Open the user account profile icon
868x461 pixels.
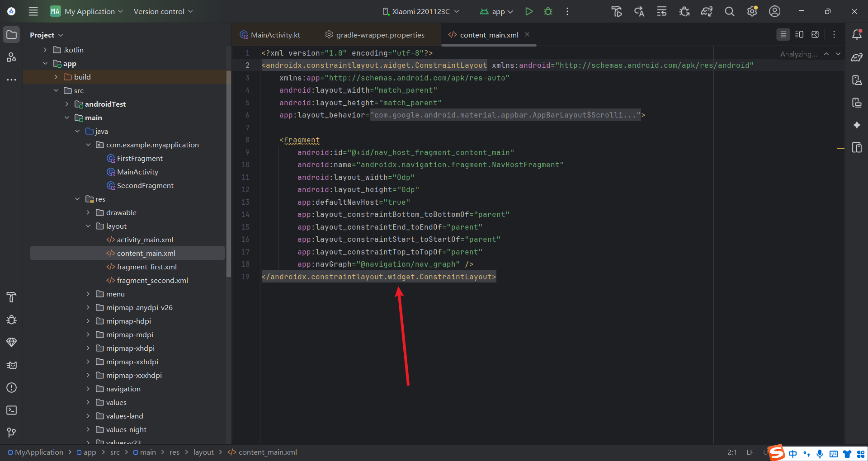pyautogui.click(x=775, y=11)
